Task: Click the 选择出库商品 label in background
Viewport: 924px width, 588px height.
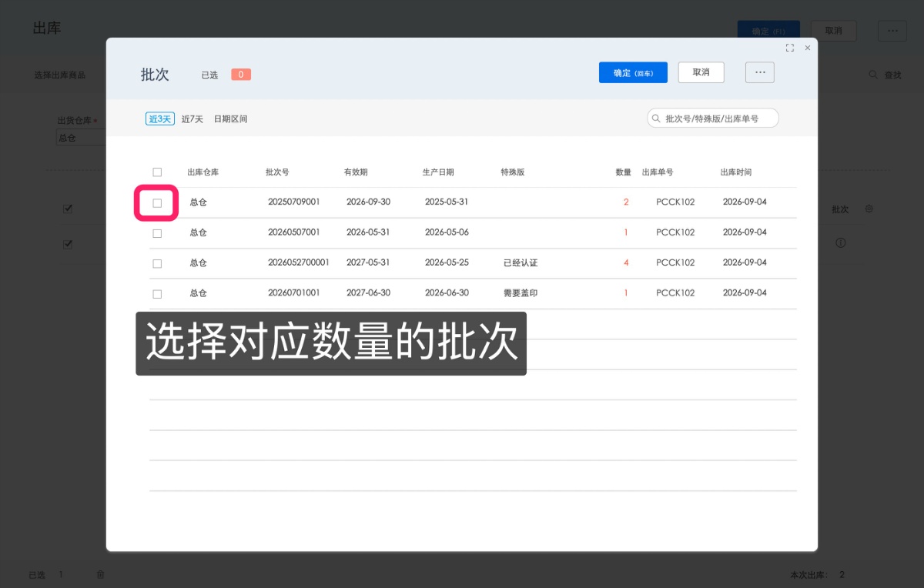Action: (x=59, y=75)
